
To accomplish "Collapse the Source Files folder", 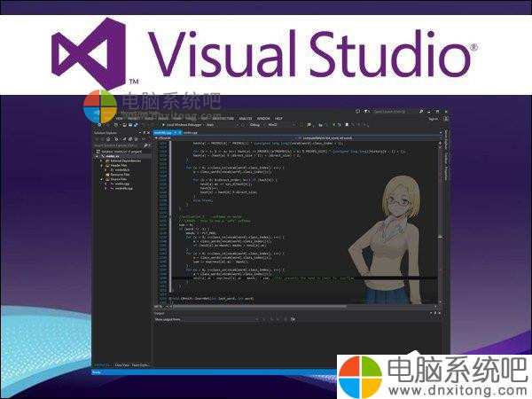I will (102, 179).
